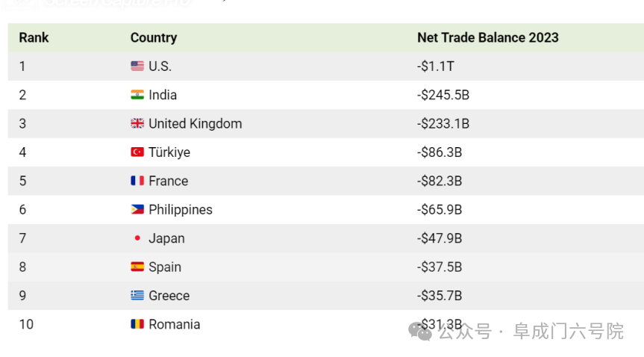644x357 pixels.
Task: Click the U.S. flag icon
Action: click(x=137, y=66)
